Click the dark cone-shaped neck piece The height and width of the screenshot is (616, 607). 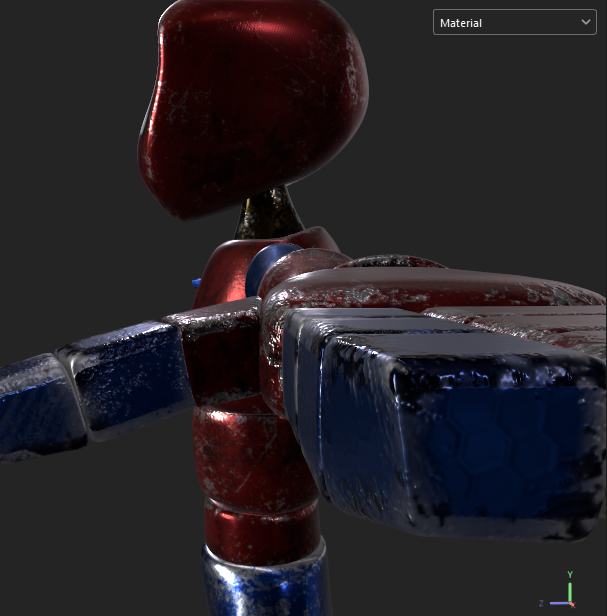click(x=268, y=212)
